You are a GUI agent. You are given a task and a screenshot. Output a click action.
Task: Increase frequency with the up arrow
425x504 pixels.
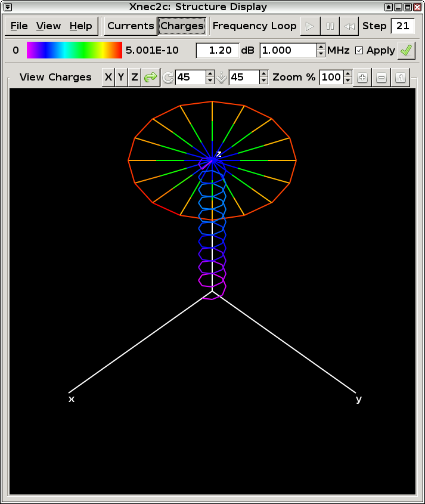[x=321, y=47]
